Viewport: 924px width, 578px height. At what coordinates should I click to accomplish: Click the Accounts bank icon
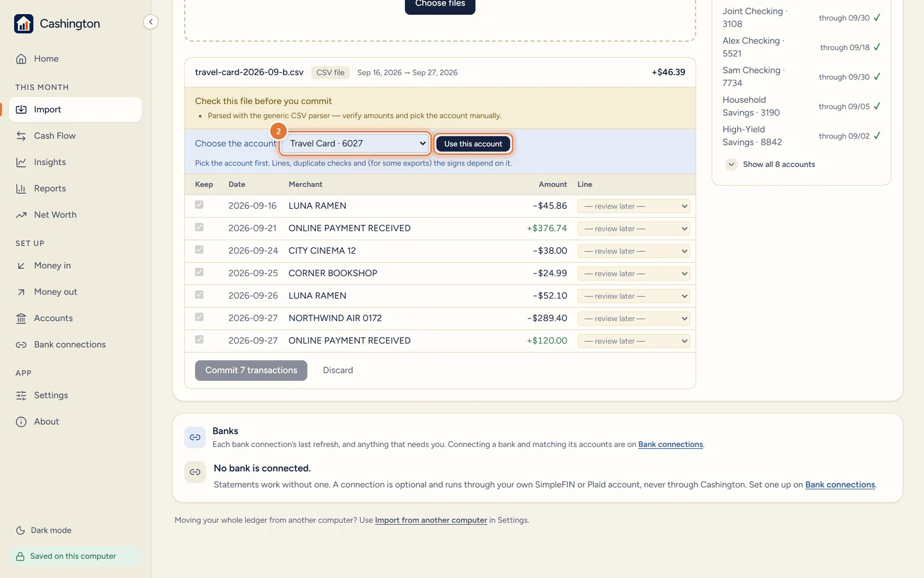point(21,319)
